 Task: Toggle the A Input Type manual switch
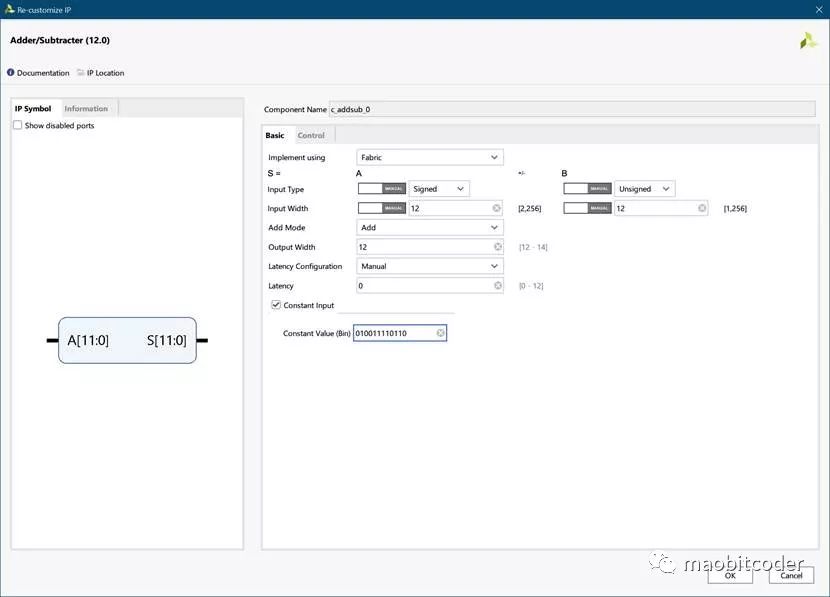coord(381,189)
